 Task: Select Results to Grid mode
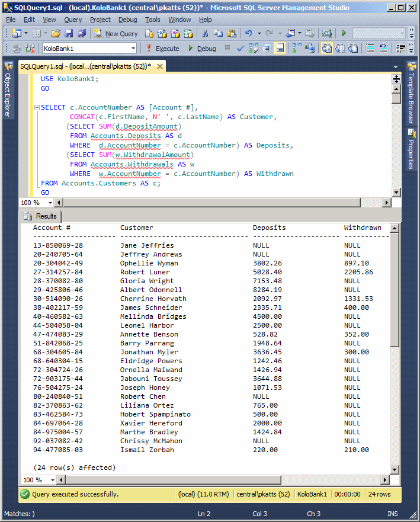pyautogui.click(x=340, y=48)
